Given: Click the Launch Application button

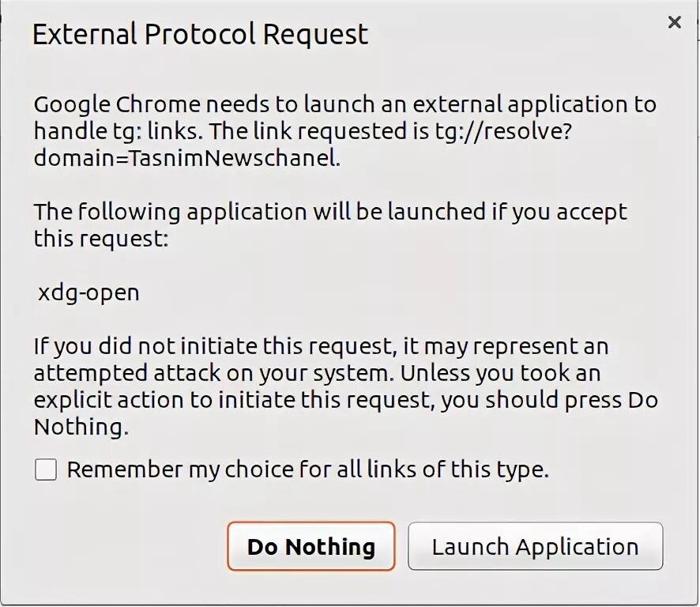Looking at the screenshot, I should pos(535,546).
